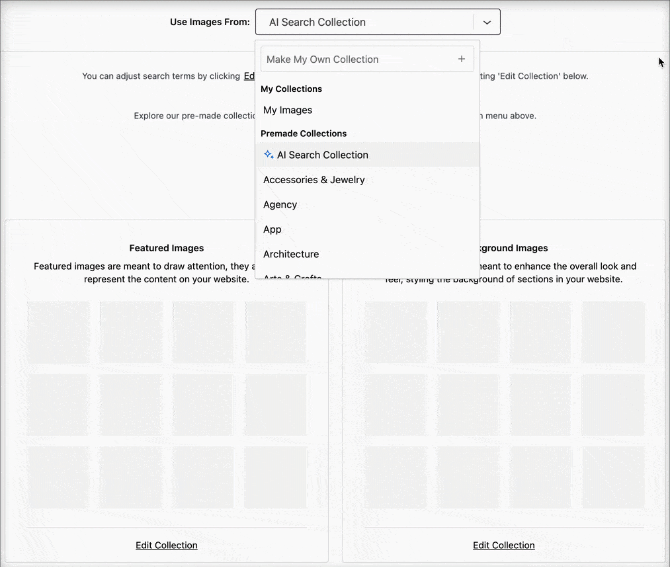Open Edit Collection under Background Images
This screenshot has height=567, width=670.
504,545
